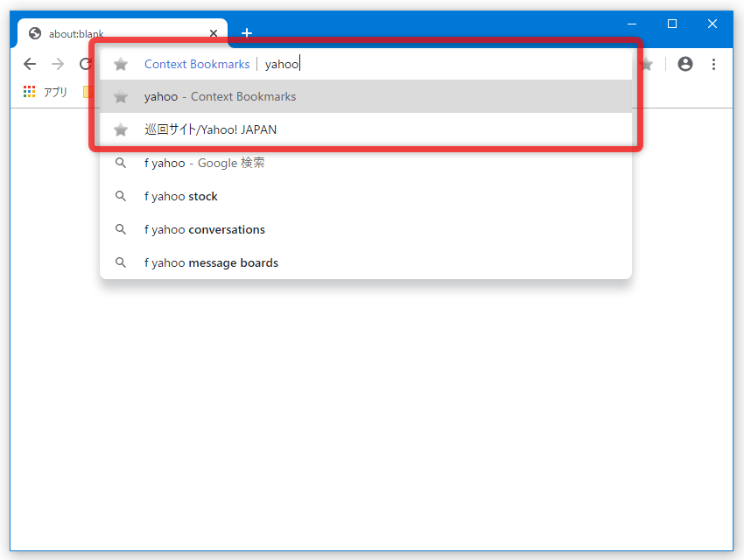Image resolution: width=744 pixels, height=560 pixels.
Task: Close the about:blank tab
Action: tap(214, 33)
